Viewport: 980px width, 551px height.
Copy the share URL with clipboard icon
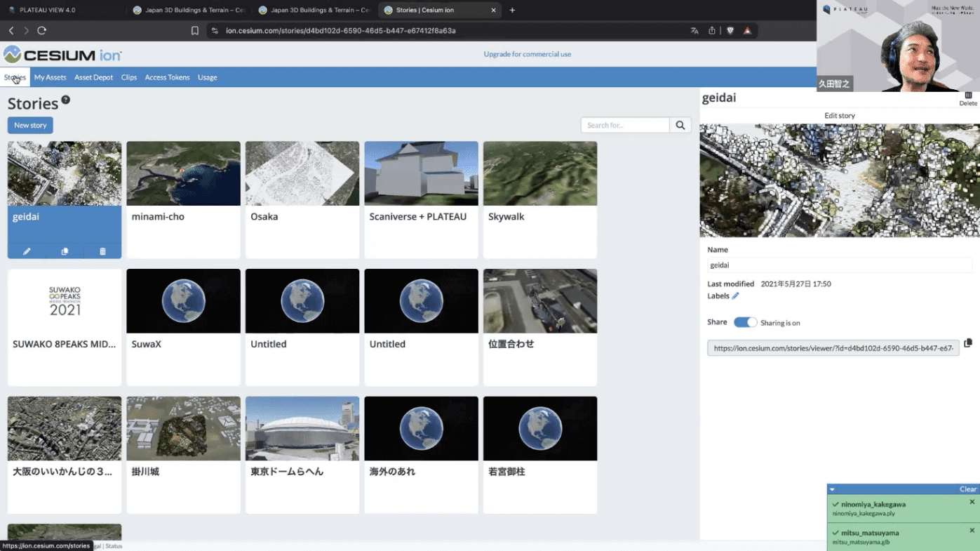[x=967, y=343]
